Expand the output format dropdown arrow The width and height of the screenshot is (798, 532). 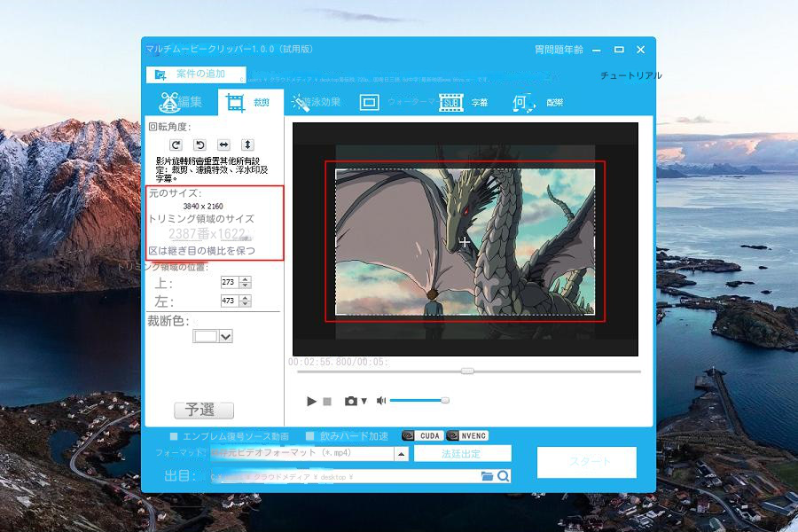[x=401, y=454]
